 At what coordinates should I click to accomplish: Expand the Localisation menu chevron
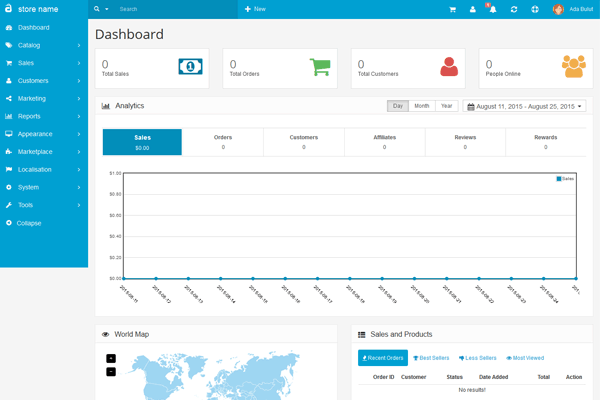[79, 170]
